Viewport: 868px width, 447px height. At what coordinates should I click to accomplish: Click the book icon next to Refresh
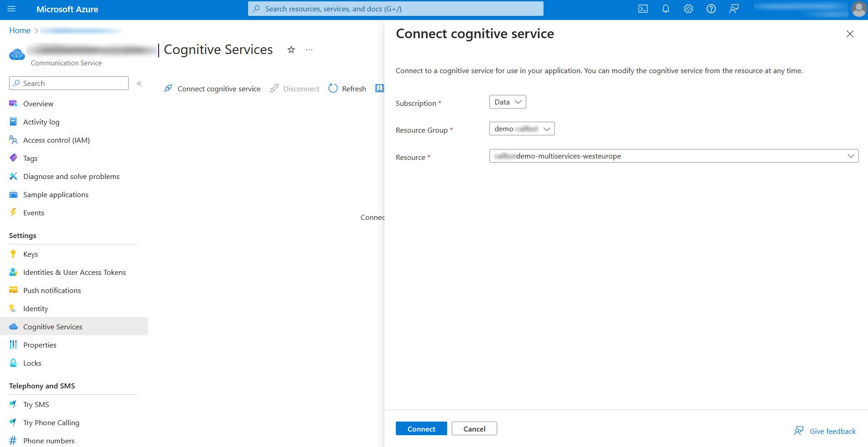pyautogui.click(x=379, y=88)
